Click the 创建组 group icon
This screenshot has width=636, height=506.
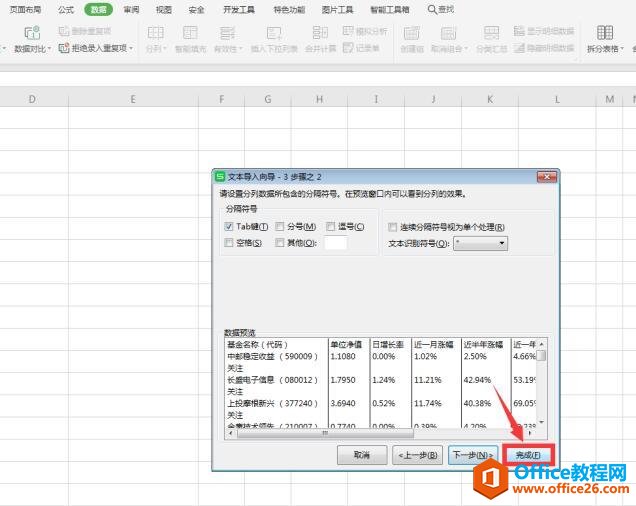pos(412,33)
